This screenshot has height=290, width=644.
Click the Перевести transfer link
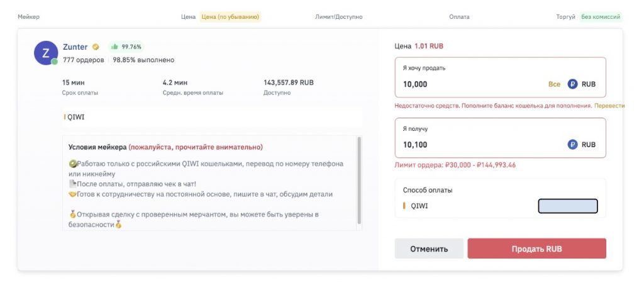609,106
